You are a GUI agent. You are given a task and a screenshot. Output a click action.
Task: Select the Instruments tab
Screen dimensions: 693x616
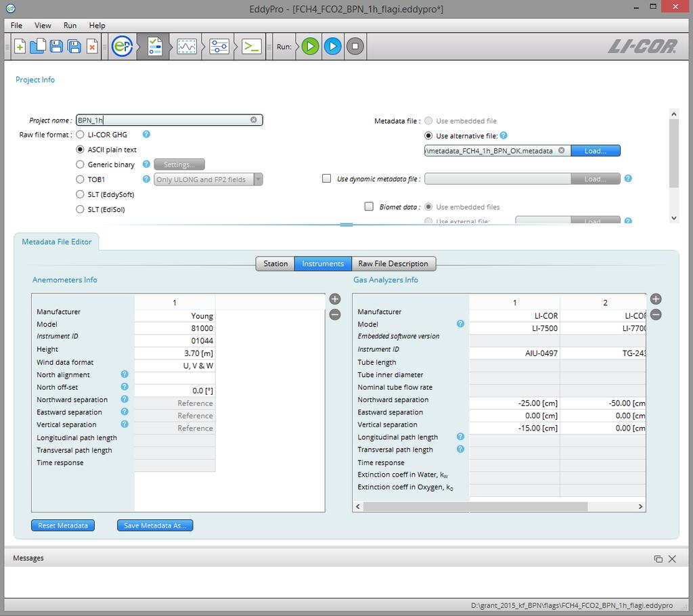tap(323, 263)
